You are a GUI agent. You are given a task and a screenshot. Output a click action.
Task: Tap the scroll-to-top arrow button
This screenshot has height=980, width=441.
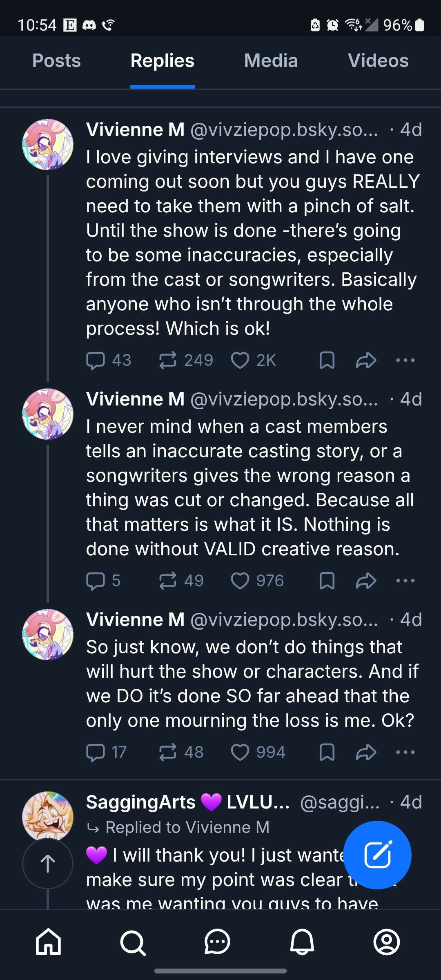tap(48, 863)
